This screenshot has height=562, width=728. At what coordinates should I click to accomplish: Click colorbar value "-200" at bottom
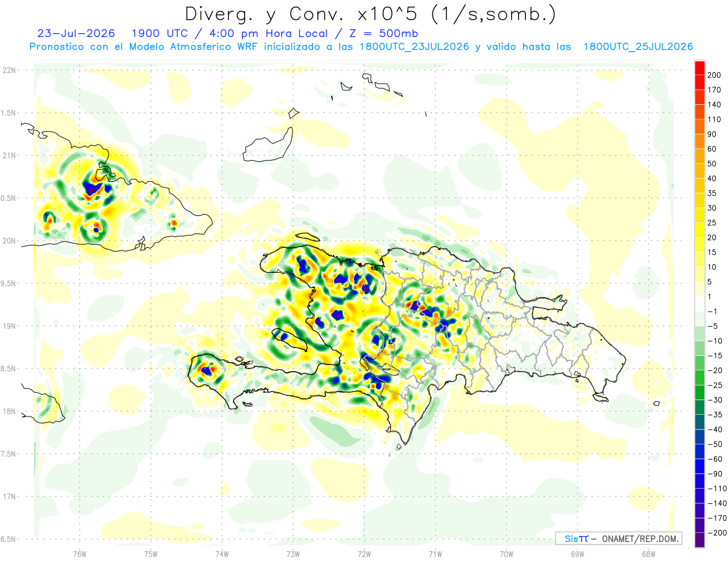718,533
